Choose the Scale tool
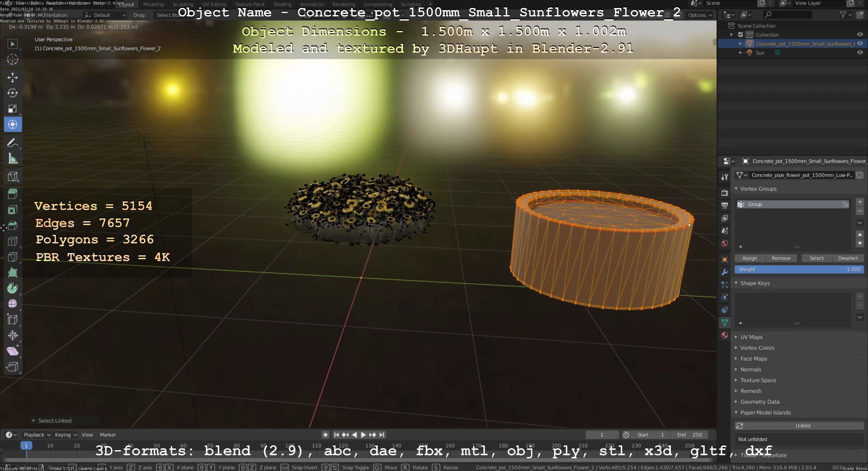This screenshot has width=868, height=471. [x=13, y=109]
